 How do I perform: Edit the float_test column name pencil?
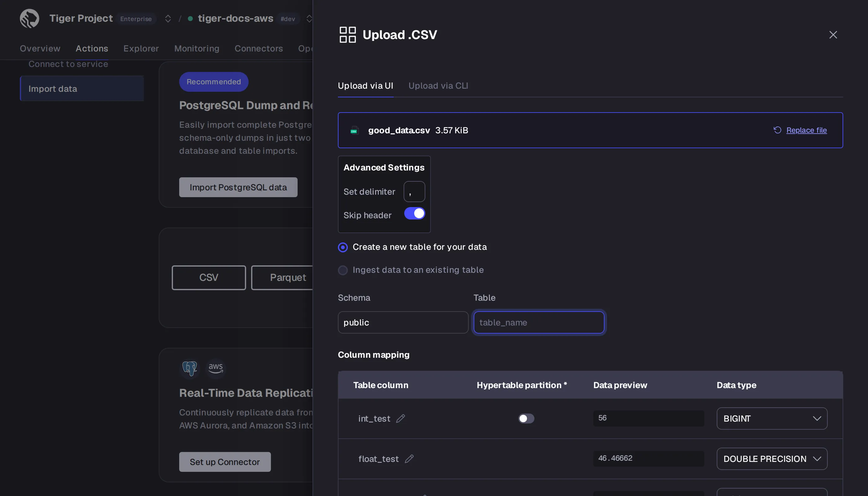[409, 459]
